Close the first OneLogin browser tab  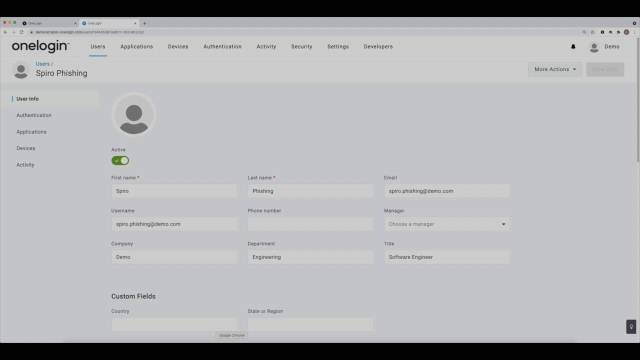pos(75,23)
